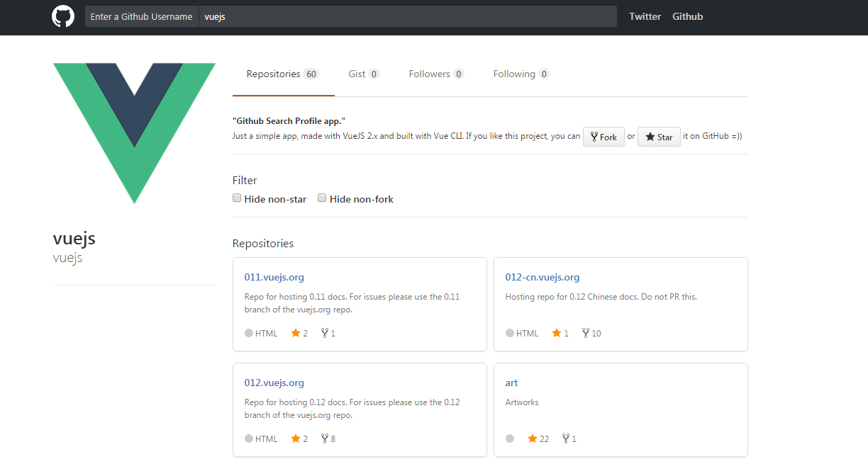Click the "Github Search Profile app." heading
This screenshot has width=868, height=464.
289,121
